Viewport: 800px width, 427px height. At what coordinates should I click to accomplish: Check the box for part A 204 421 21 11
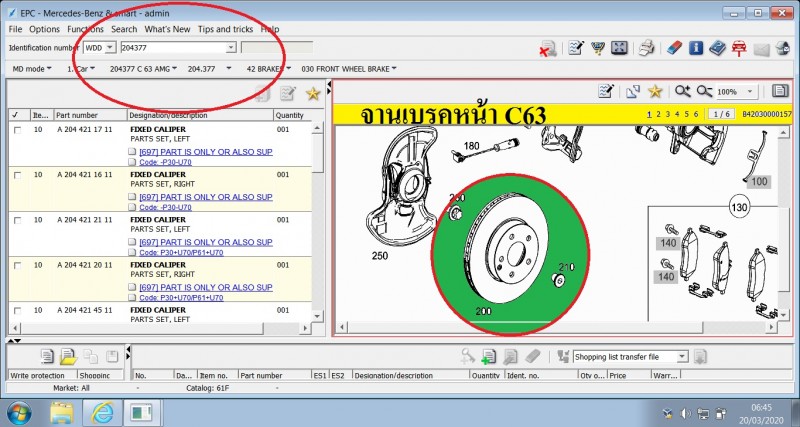point(18,220)
